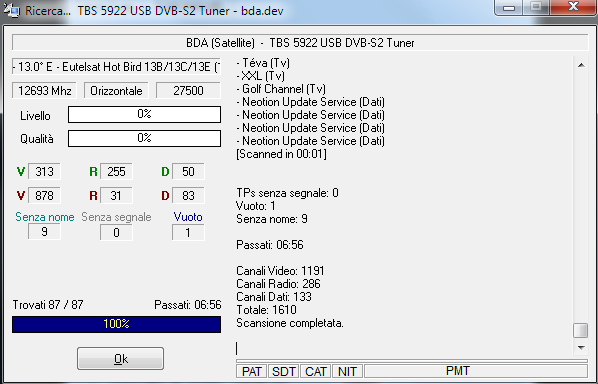Click the Orizzontale polarization field
The height and width of the screenshot is (384, 598).
pos(116,91)
